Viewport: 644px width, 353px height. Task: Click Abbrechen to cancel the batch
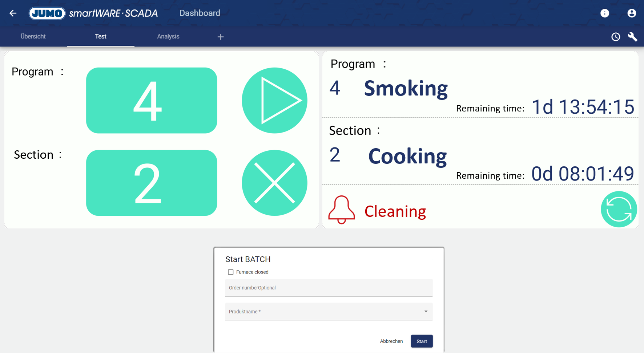391,341
